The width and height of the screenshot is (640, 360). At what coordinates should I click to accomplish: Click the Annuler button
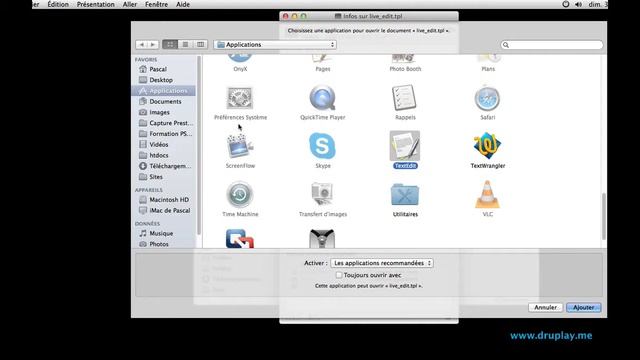[x=545, y=307]
